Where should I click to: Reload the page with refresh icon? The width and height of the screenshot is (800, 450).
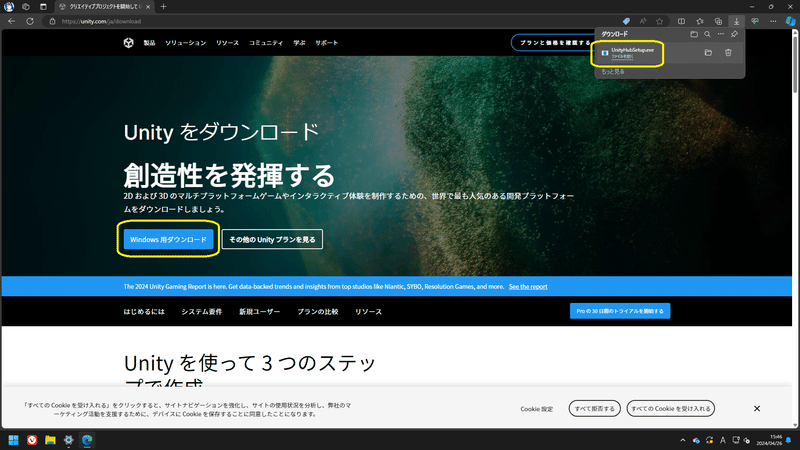pyautogui.click(x=30, y=21)
